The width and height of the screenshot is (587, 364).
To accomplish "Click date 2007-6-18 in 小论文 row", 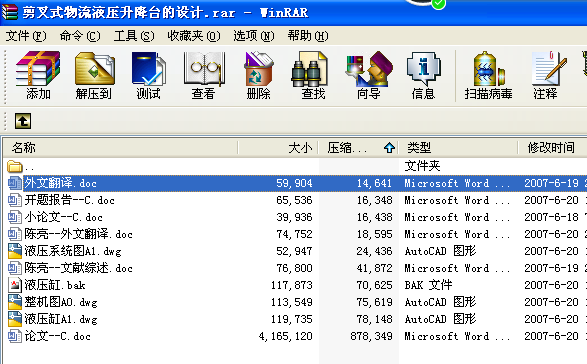I will pos(551,217).
